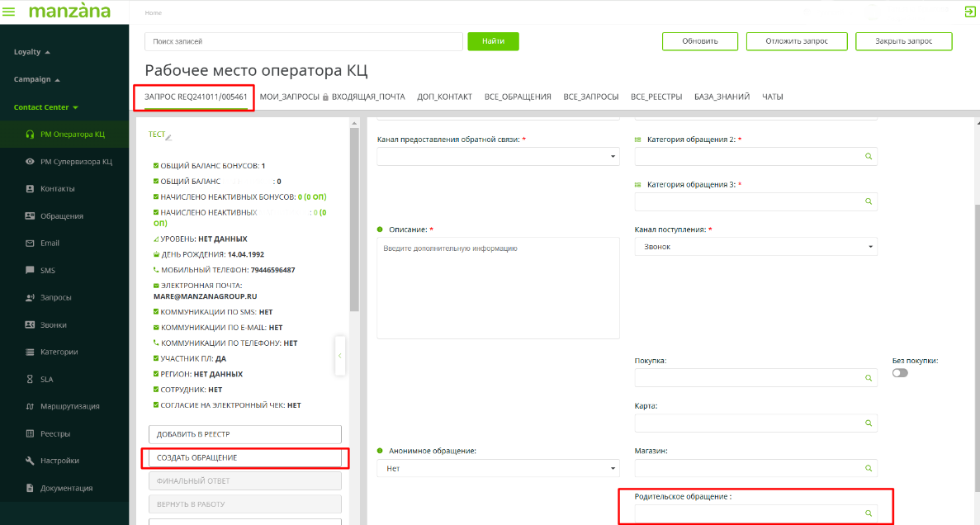The image size is (980, 525).
Task: Switch to ВСЕ_ОБРАЩЕНИЯ tab
Action: pos(518,97)
